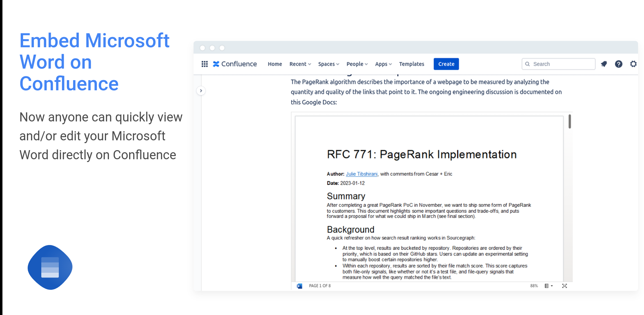Open the settings gear icon
The image size is (644, 315).
click(633, 64)
